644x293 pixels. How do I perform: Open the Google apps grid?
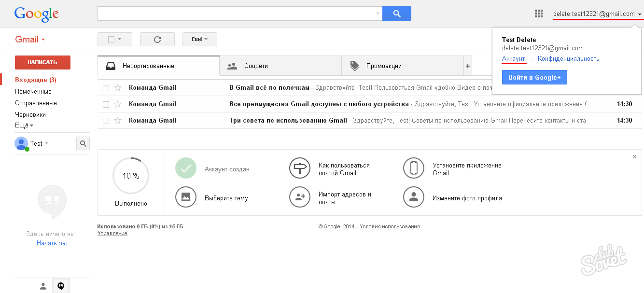click(x=539, y=14)
